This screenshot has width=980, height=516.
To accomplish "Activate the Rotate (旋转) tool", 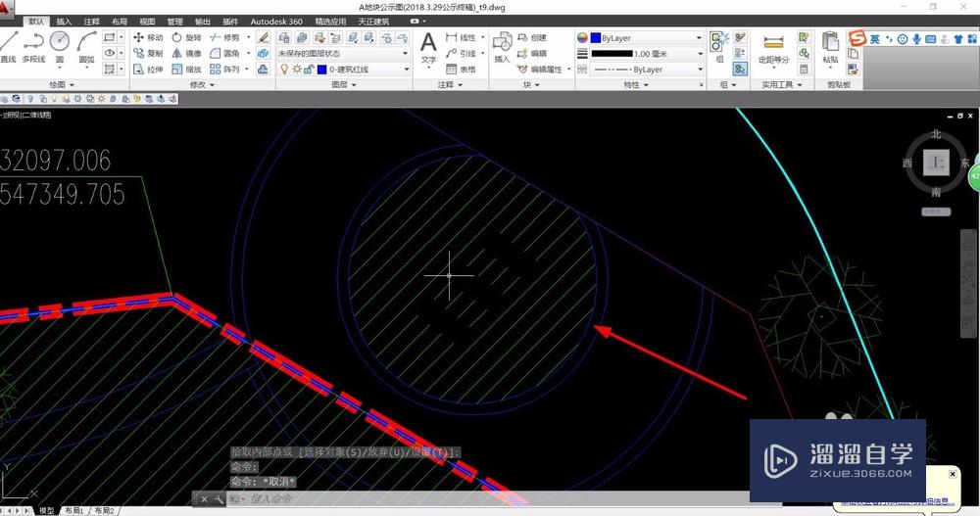I will [186, 37].
